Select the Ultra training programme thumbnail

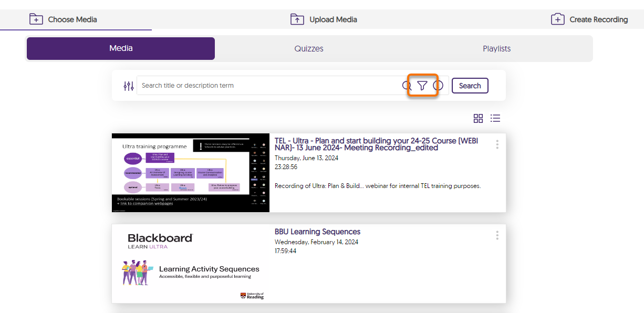click(x=191, y=173)
